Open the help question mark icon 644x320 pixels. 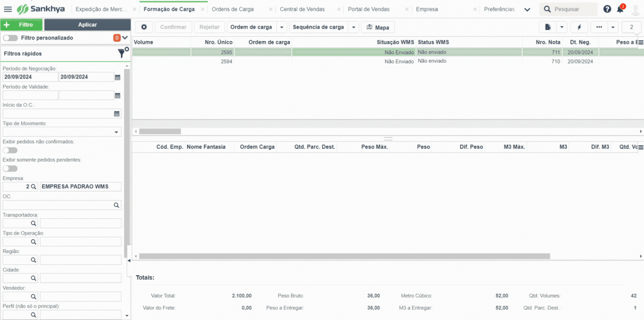coord(607,9)
